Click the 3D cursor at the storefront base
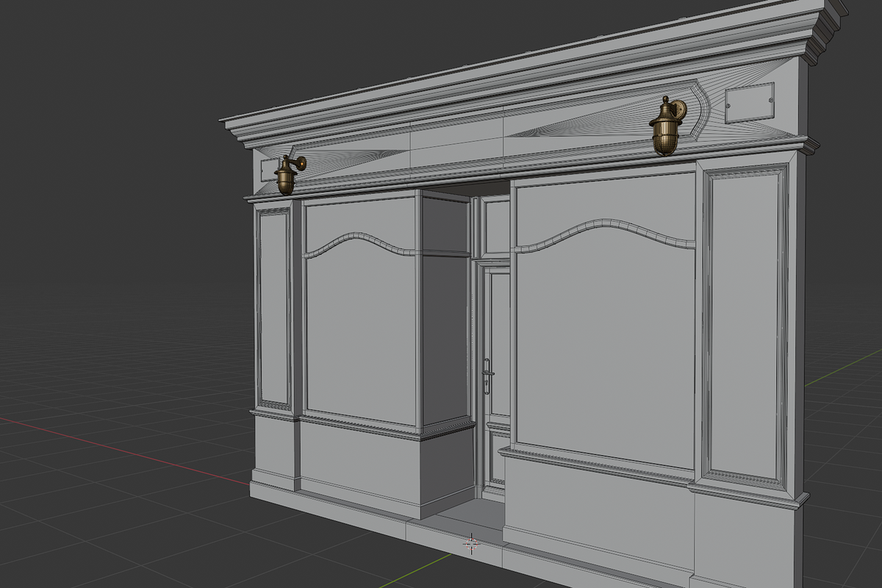The height and width of the screenshot is (588, 882). coord(471,544)
